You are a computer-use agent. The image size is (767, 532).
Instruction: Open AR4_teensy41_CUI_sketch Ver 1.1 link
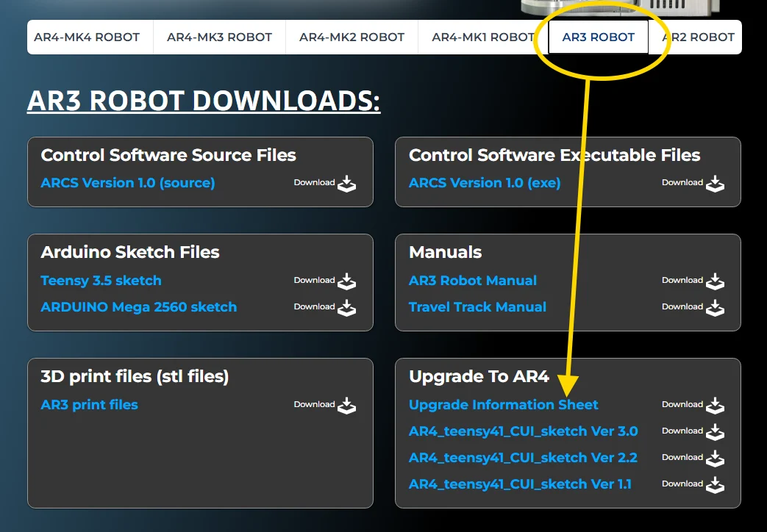pyautogui.click(x=520, y=484)
